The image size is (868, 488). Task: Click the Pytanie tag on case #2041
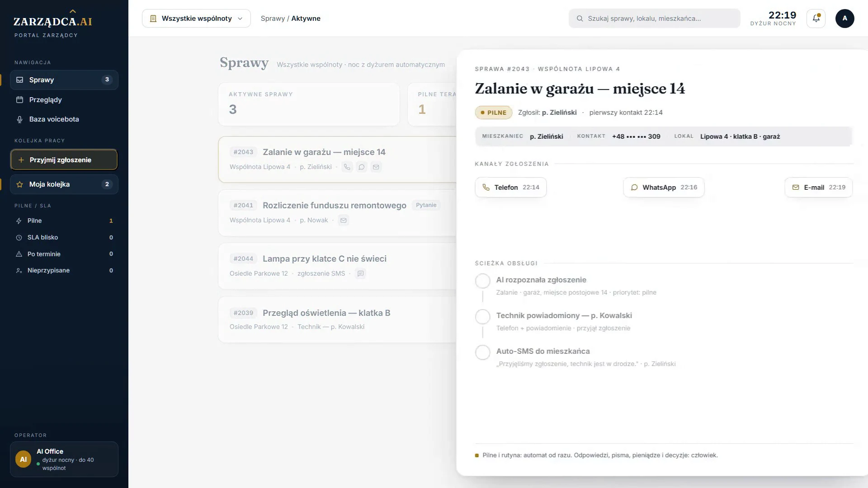tap(426, 205)
